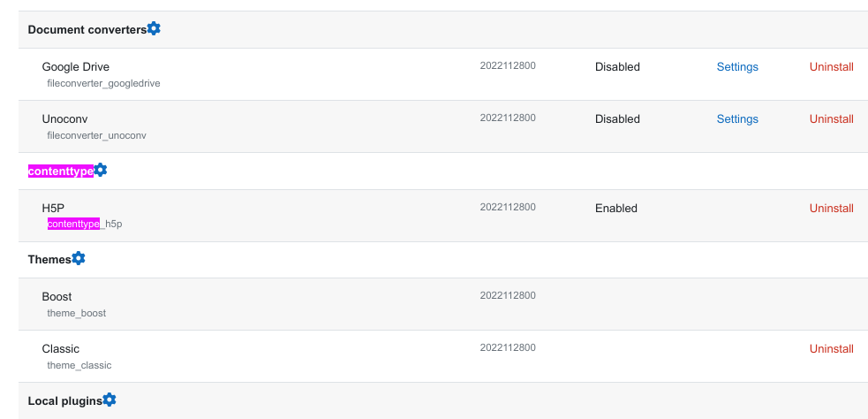Uninstall the Unoconv plugin
Screen dimensions: 868x419
coord(832,118)
